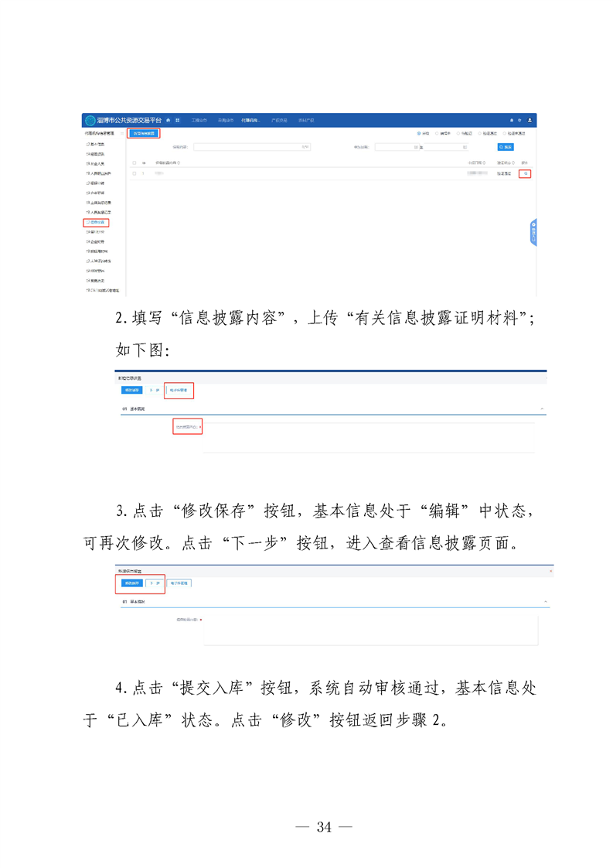Click the 下一步 button in third screenshot
Viewport: 613px width, 868px height.
(x=155, y=583)
